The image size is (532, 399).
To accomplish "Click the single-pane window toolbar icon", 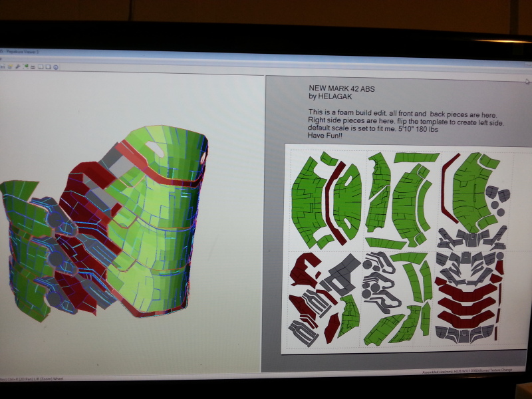I will pyautogui.click(x=48, y=67).
